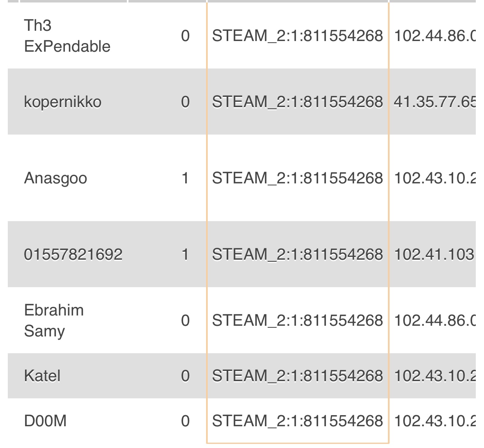The height and width of the screenshot is (448, 484).
Task: Click the IP address in Th3 ExPendable row
Action: tap(435, 36)
